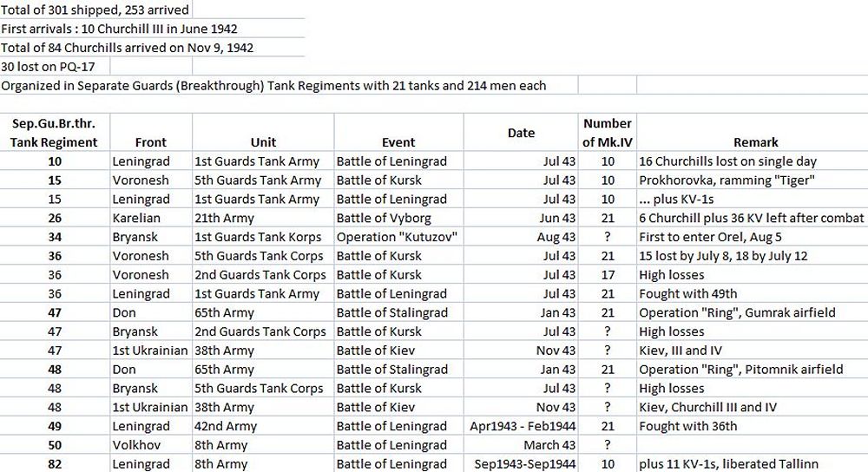Click tank regiment number 82 cell
The image size is (868, 472).
[56, 464]
